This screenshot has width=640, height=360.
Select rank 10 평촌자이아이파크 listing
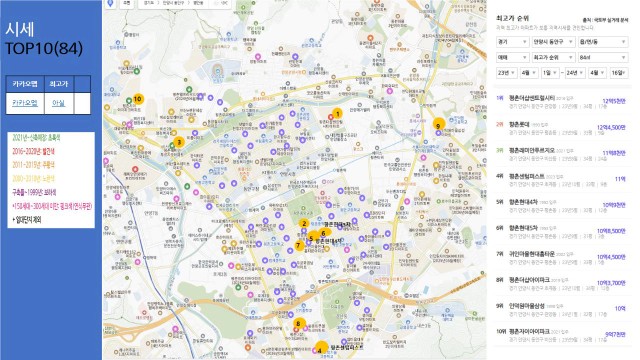tap(562, 335)
